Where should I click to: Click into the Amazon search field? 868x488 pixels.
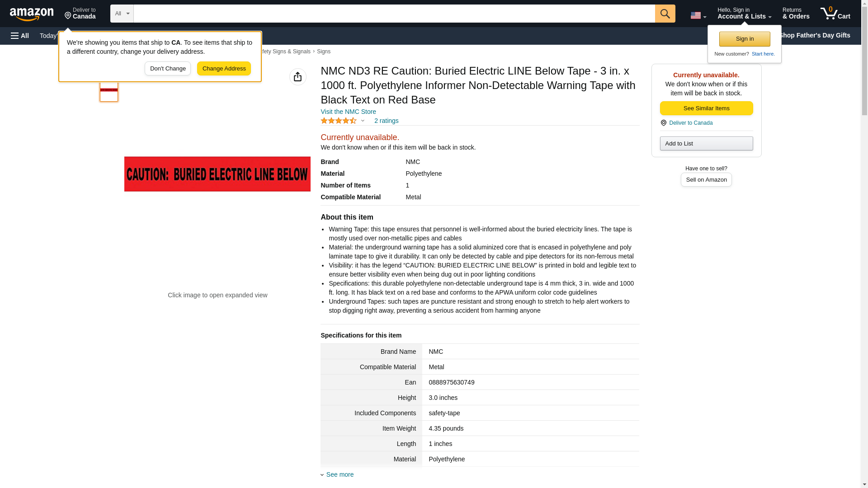(393, 14)
